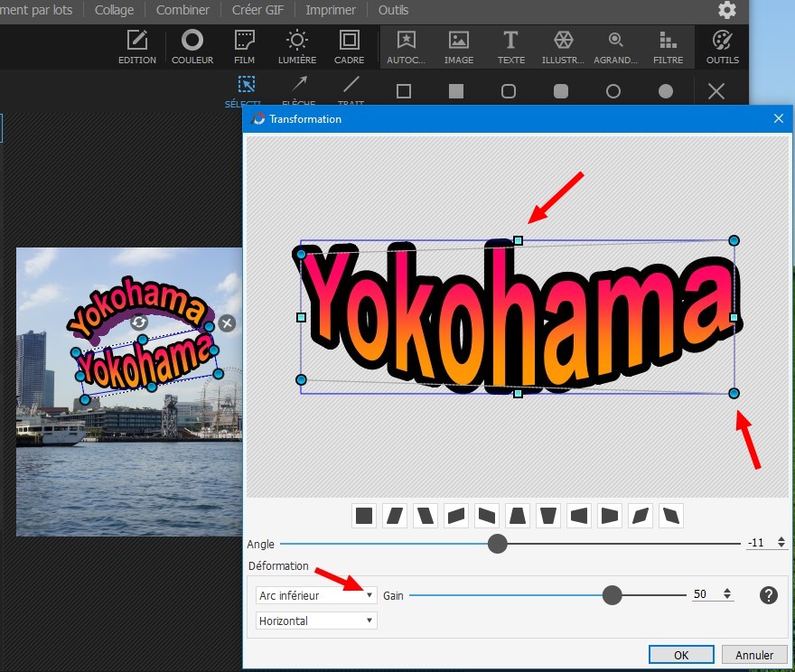The image size is (795, 672).
Task: Open the Combiner menu
Action: [x=182, y=10]
